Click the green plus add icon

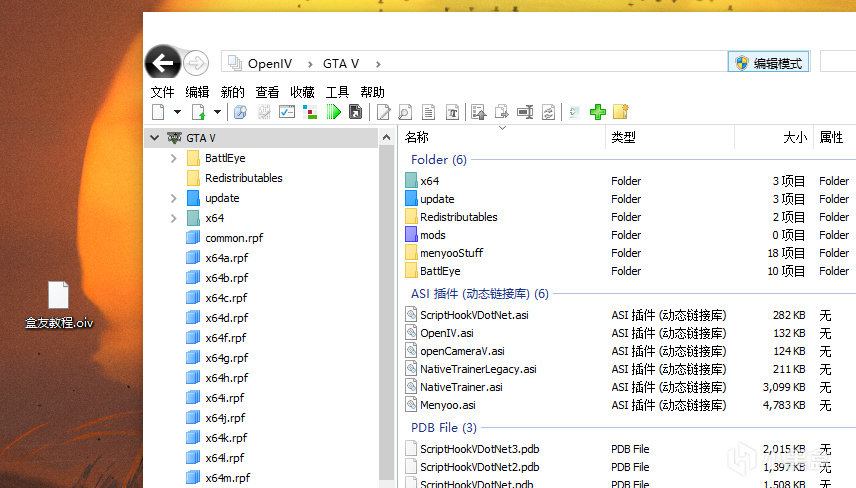point(598,112)
